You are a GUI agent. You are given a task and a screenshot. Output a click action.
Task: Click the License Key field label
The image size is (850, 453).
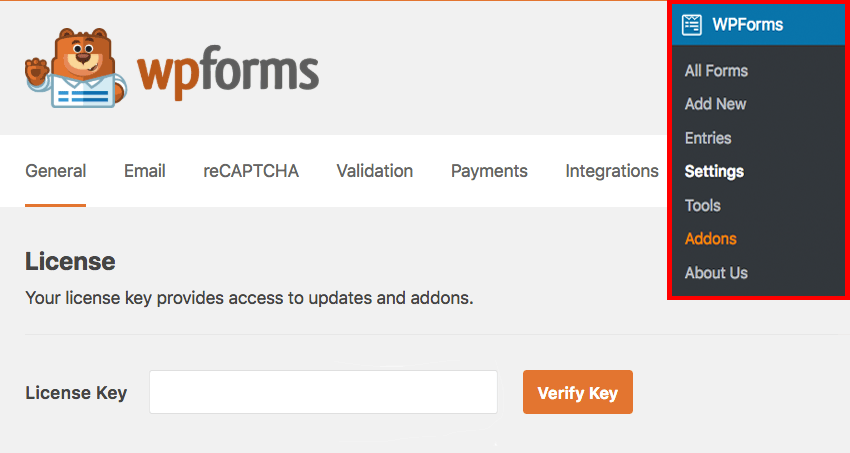coord(76,392)
